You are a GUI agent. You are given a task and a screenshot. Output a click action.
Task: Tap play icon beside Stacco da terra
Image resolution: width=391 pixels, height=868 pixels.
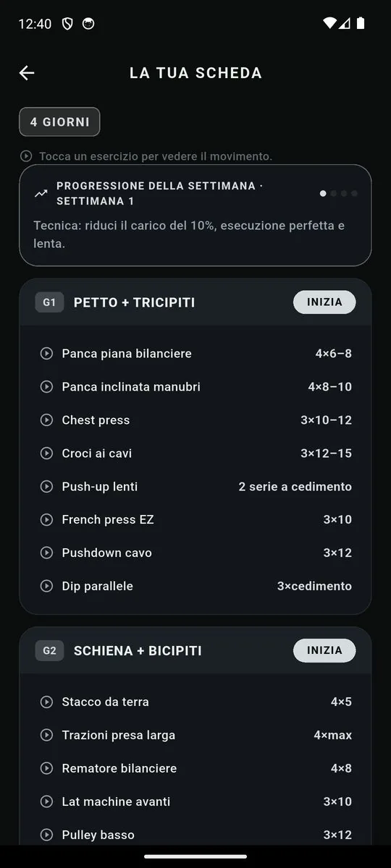pos(46,702)
